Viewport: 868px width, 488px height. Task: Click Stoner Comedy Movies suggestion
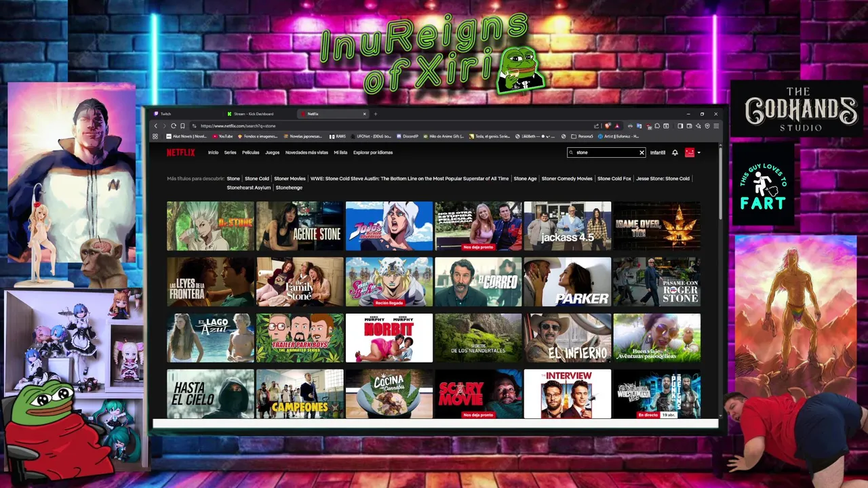tap(567, 179)
